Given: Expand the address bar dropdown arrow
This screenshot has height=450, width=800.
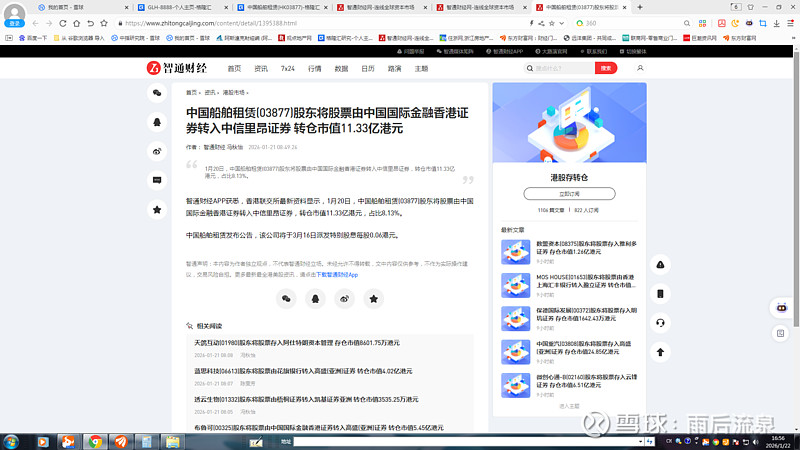Looking at the screenshot, I should click(x=562, y=23).
